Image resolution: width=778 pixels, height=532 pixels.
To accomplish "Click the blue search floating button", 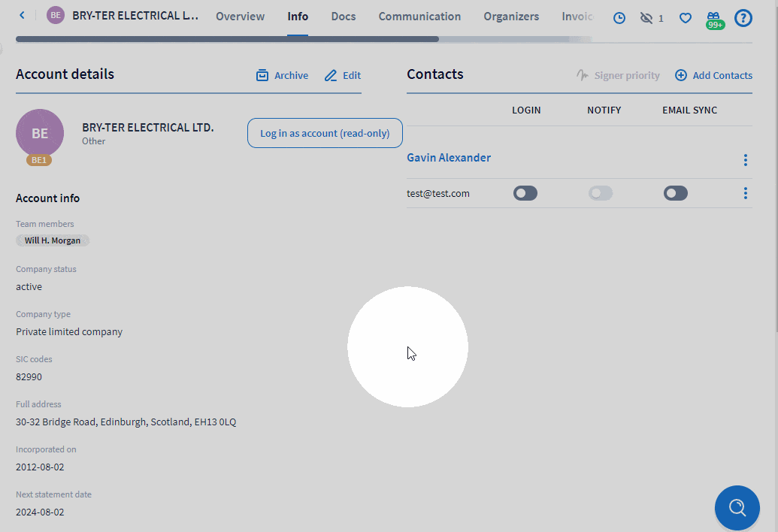I will point(737,508).
